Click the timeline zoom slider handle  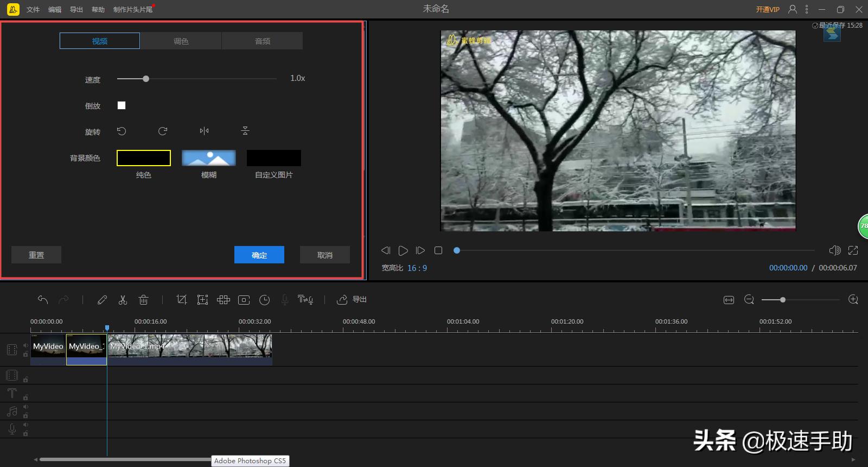pos(782,300)
